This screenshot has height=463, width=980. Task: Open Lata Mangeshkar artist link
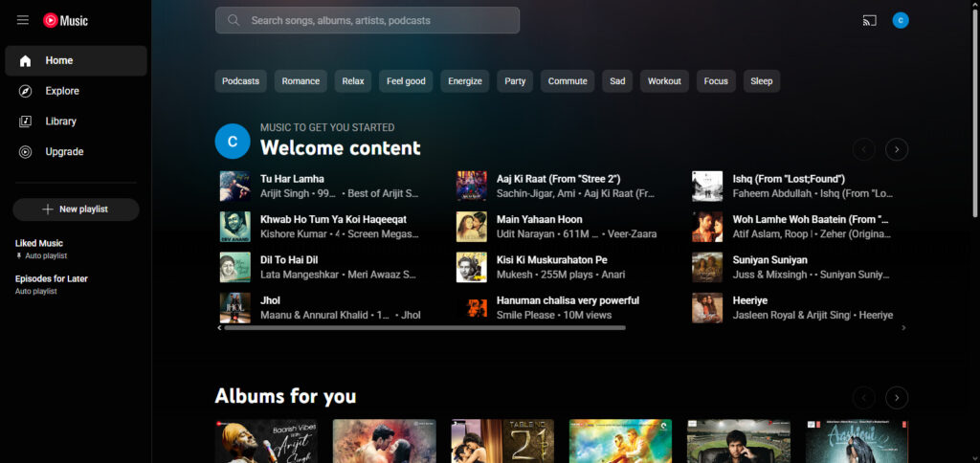[300, 275]
